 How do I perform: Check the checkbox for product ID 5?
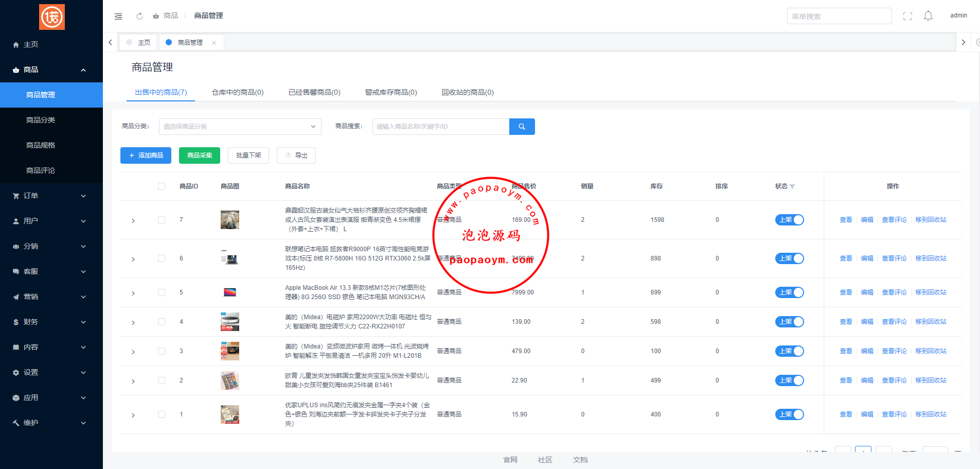point(162,292)
